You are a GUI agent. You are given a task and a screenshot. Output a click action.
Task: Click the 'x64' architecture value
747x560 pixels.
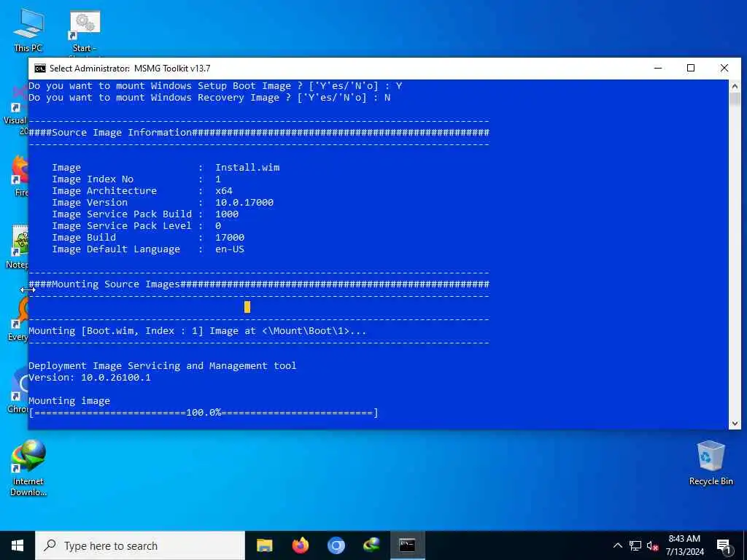click(x=224, y=191)
